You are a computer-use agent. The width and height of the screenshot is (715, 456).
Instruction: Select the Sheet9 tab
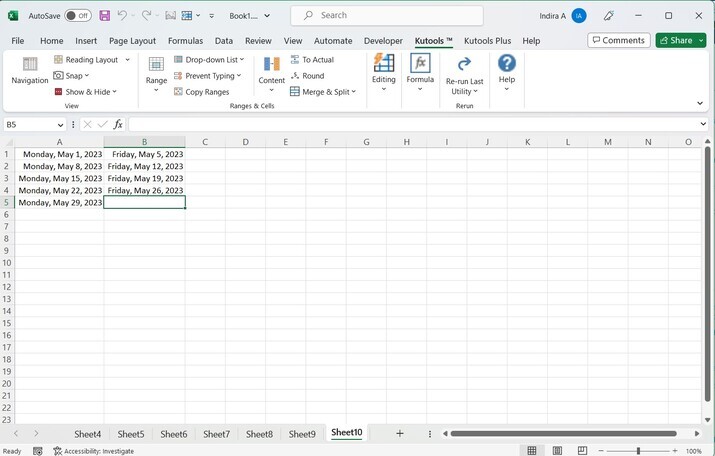point(302,434)
